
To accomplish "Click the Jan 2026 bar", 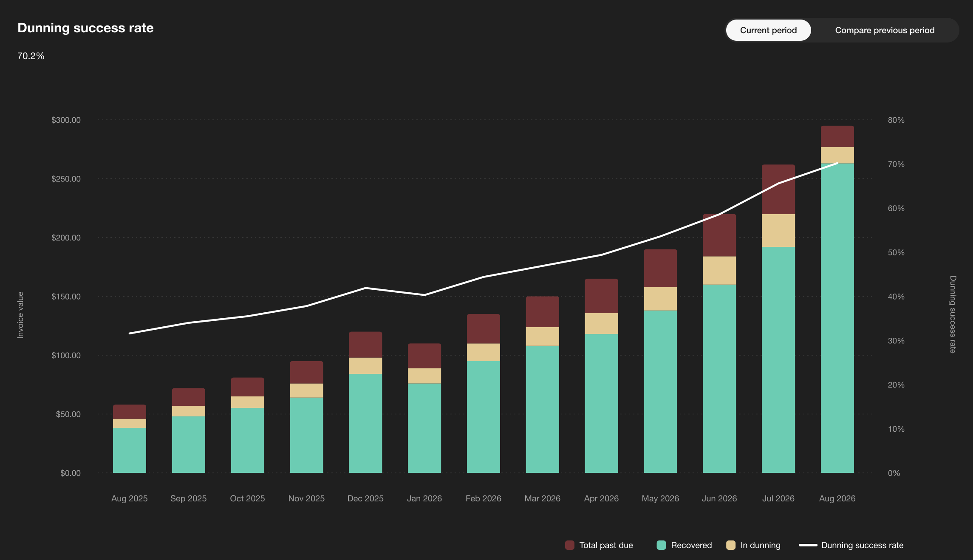I will coord(424,408).
